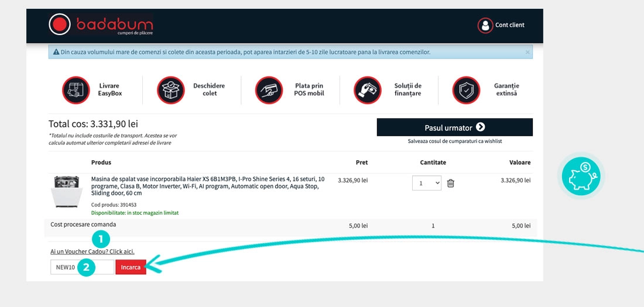The image size is (644, 307).
Task: Click the red Incarca voucher button
Action: tap(131, 267)
